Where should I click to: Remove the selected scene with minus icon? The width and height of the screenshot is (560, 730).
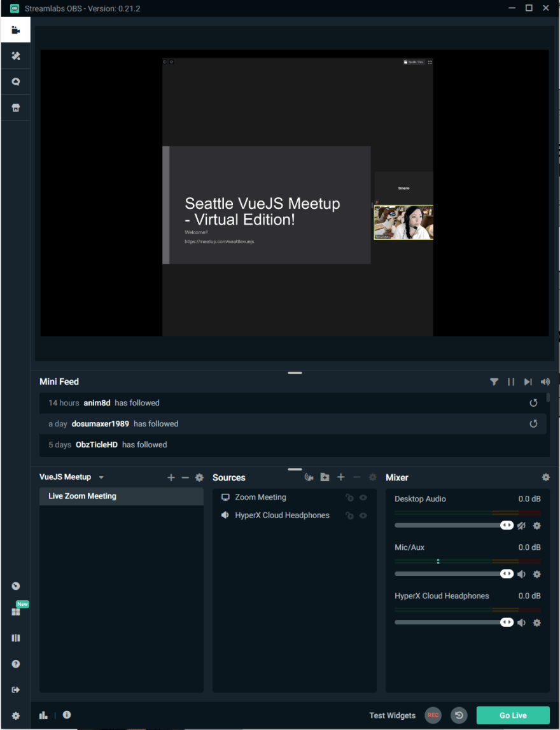click(x=185, y=478)
